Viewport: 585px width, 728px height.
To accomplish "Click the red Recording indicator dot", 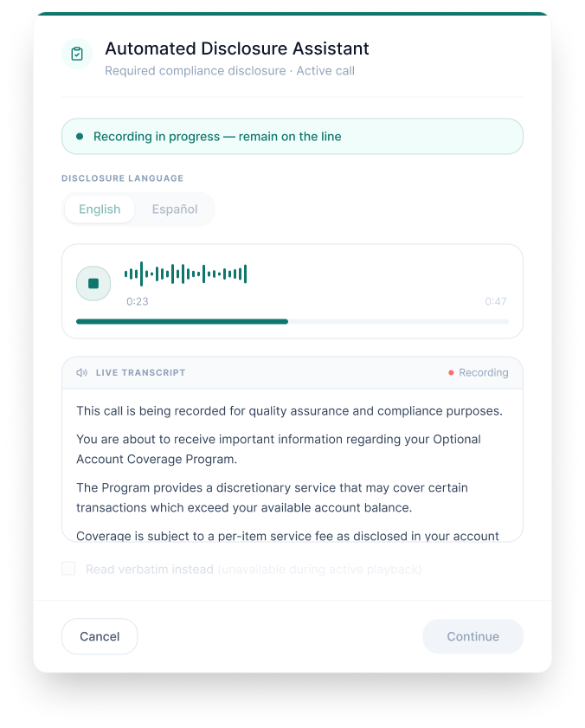I will point(451,372).
